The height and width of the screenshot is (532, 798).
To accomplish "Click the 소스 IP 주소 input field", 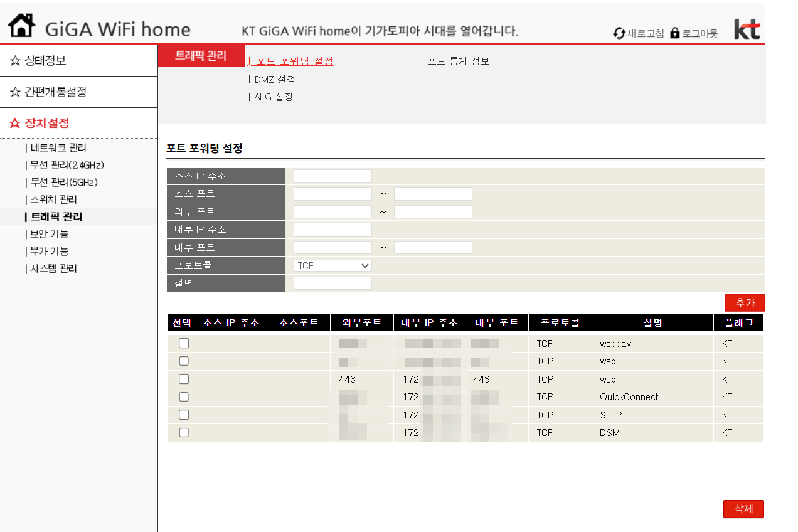I will pos(332,176).
